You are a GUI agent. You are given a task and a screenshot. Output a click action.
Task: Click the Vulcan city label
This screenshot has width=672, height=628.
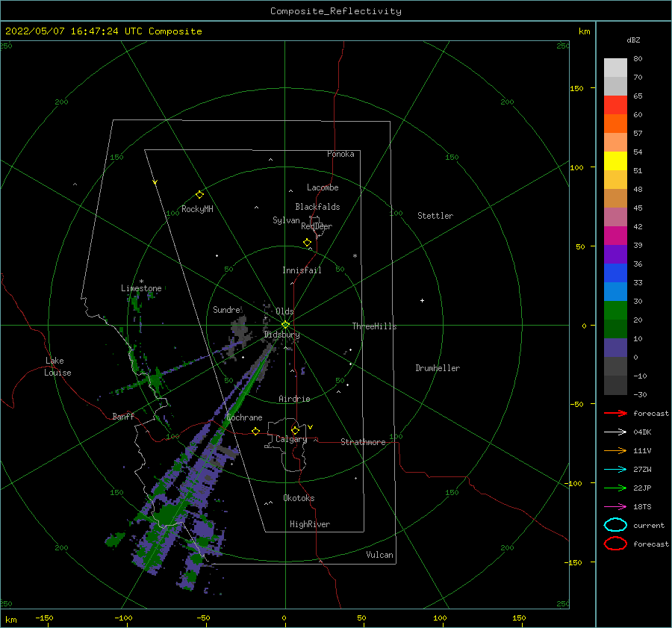pos(379,555)
